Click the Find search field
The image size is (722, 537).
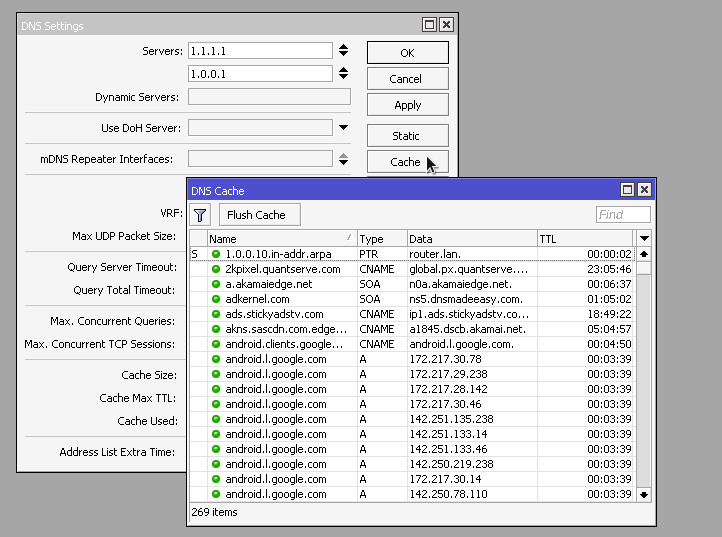tap(623, 215)
